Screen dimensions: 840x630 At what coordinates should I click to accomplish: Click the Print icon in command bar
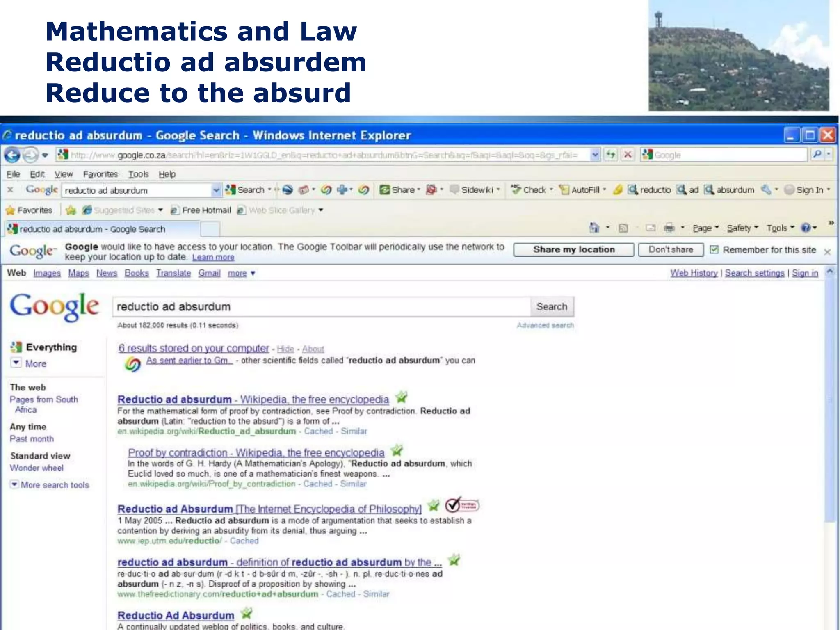pos(669,228)
